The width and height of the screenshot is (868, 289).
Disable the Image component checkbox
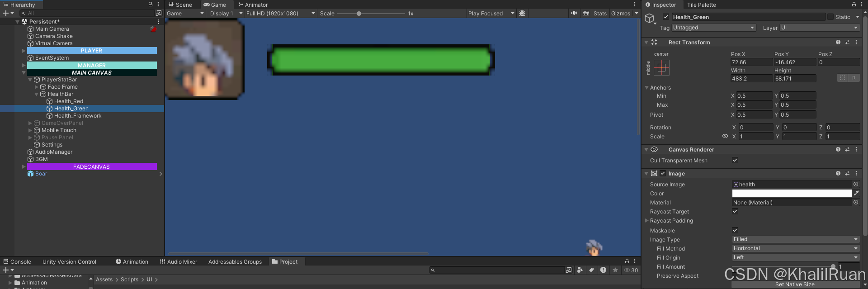click(x=663, y=173)
